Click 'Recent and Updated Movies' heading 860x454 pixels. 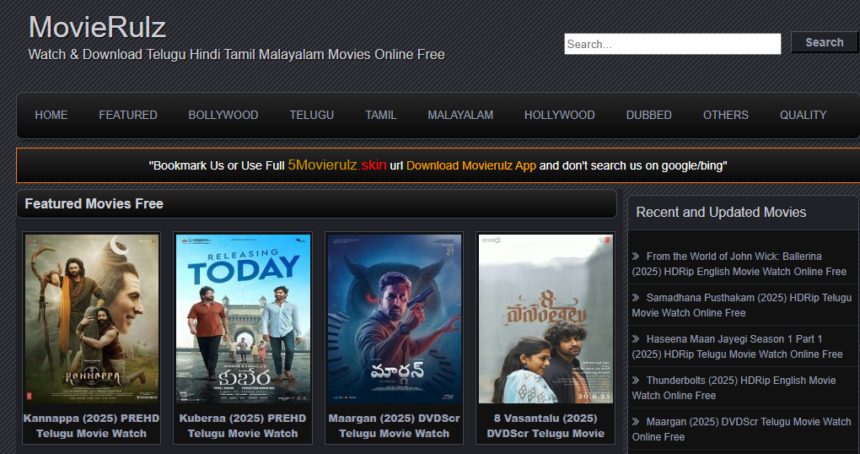721,212
